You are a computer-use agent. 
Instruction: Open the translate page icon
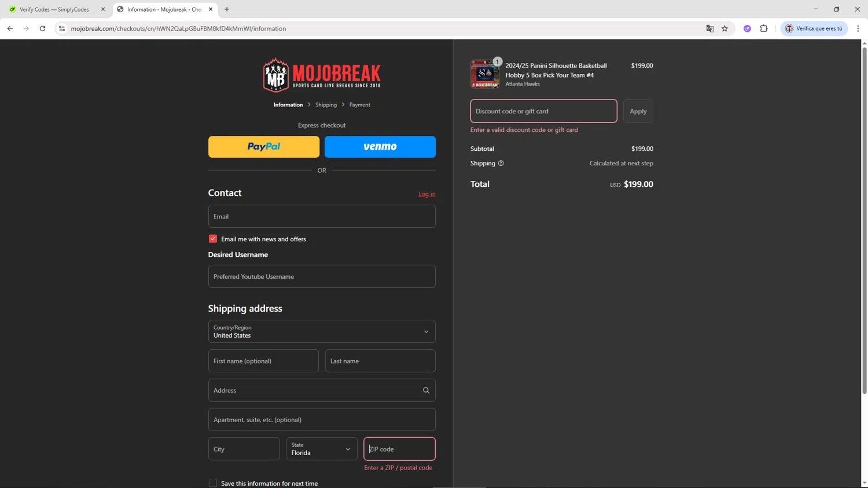point(710,28)
